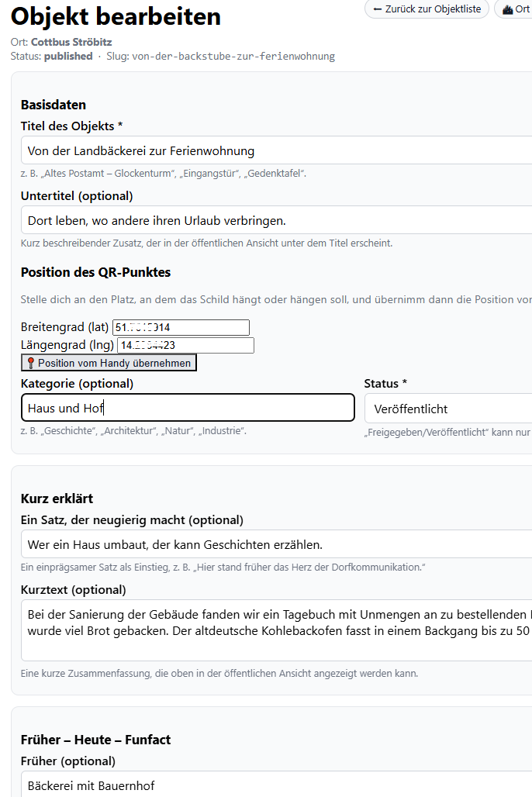Open the Status dropdown showing Veröffentlicht
The height and width of the screenshot is (797, 532).
pos(448,408)
